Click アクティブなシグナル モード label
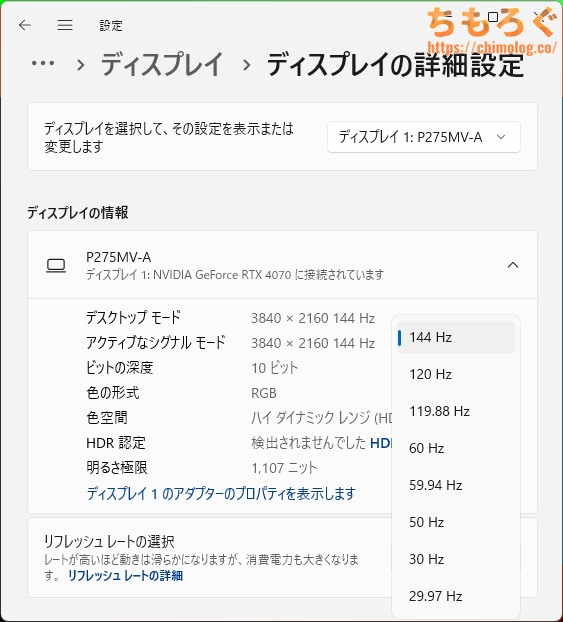This screenshot has height=622, width=563. (156, 343)
